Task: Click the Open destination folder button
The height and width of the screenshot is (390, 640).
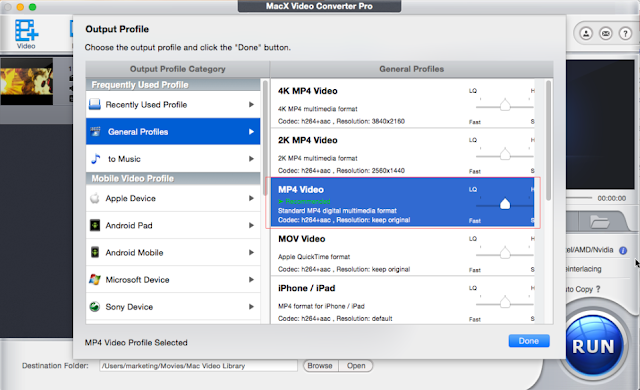Action: point(356,366)
